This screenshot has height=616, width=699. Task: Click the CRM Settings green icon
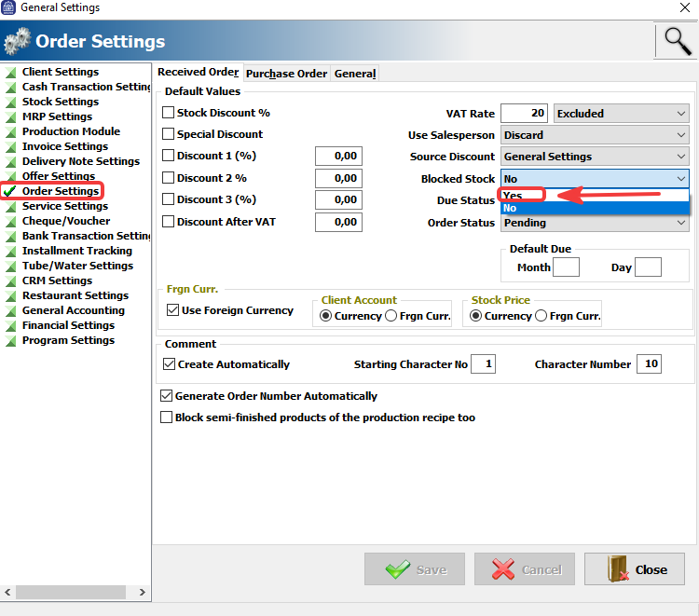click(x=10, y=281)
